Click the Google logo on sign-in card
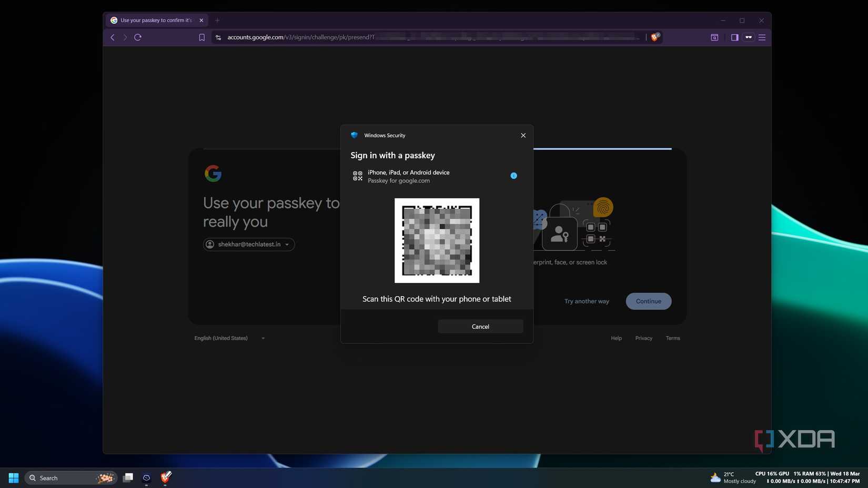This screenshot has height=488, width=868. tap(213, 174)
